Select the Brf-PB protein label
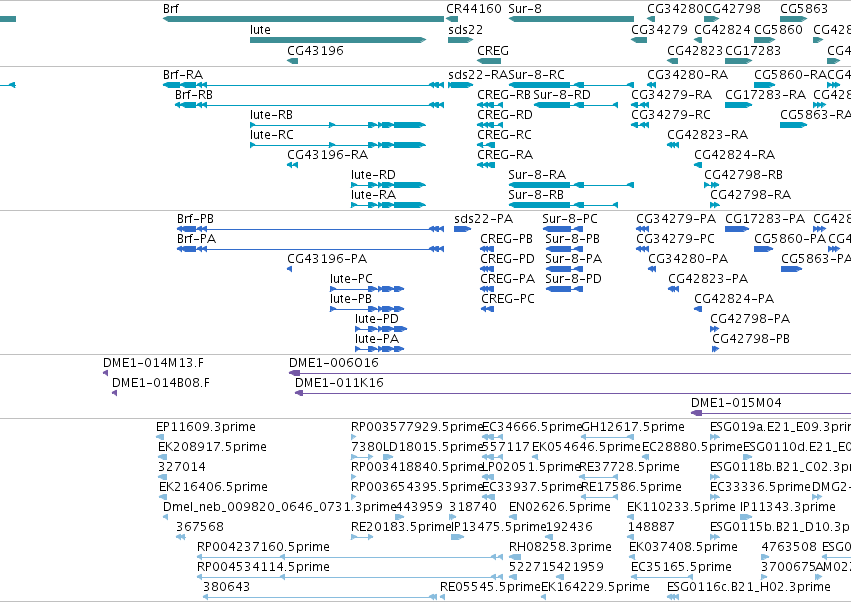This screenshot has height=602, width=851. pos(195,219)
